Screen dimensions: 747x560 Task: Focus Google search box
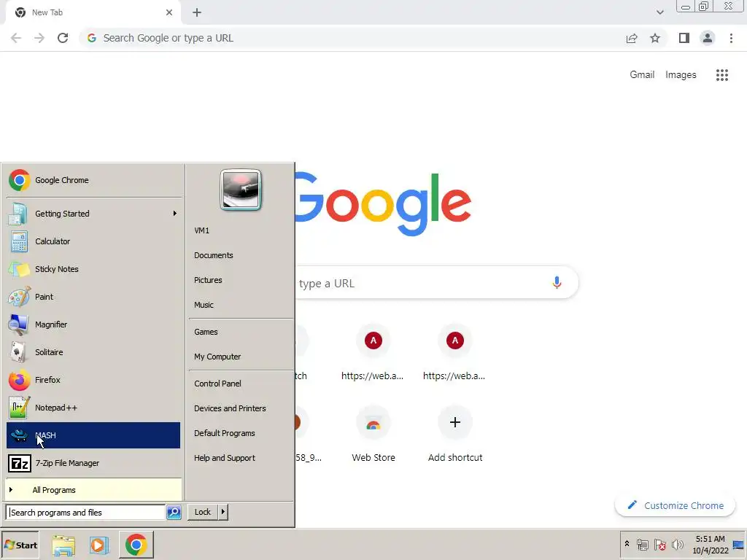click(422, 283)
